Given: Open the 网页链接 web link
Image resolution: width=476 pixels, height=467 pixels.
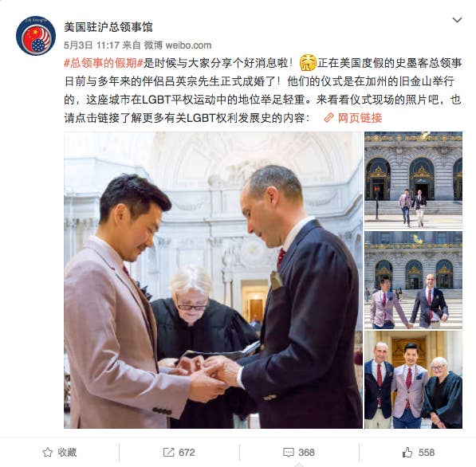Looking at the screenshot, I should [x=360, y=118].
